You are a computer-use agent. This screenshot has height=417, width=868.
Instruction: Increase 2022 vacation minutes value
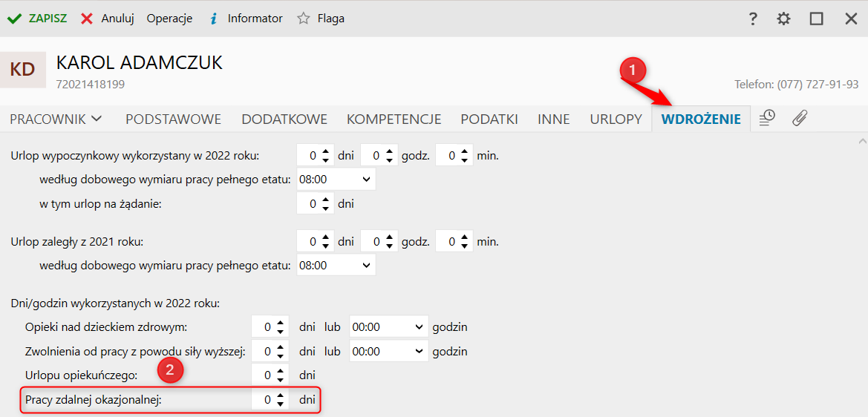[x=466, y=152]
